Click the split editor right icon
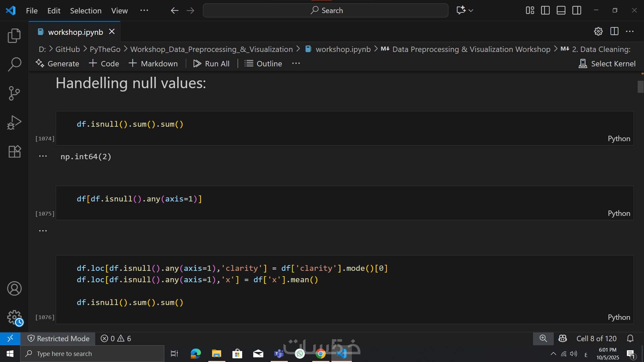Screen dimensions: 644x362 [614, 32]
